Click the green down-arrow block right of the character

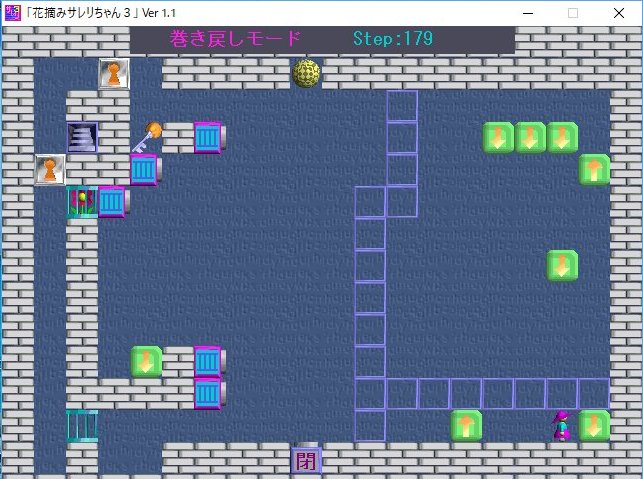tap(594, 425)
